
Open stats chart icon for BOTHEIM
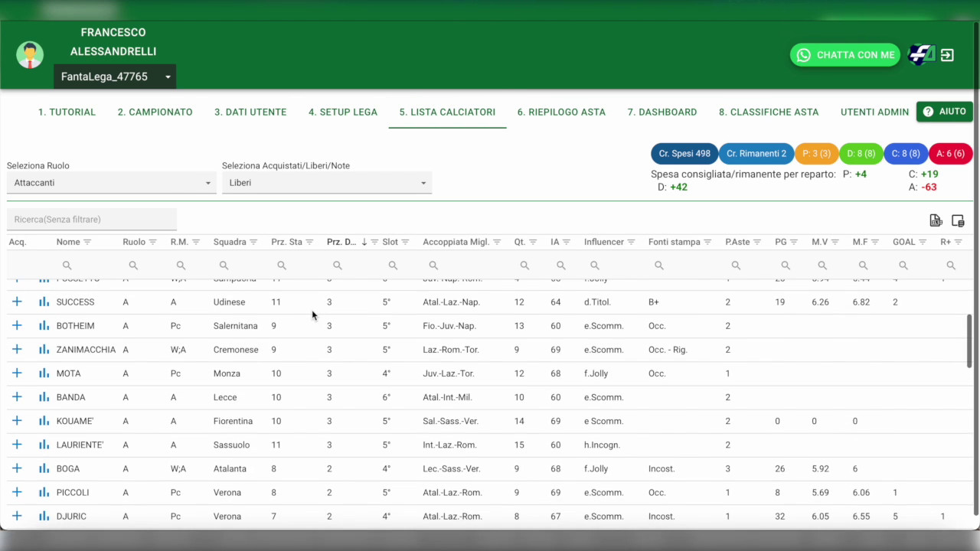point(44,326)
